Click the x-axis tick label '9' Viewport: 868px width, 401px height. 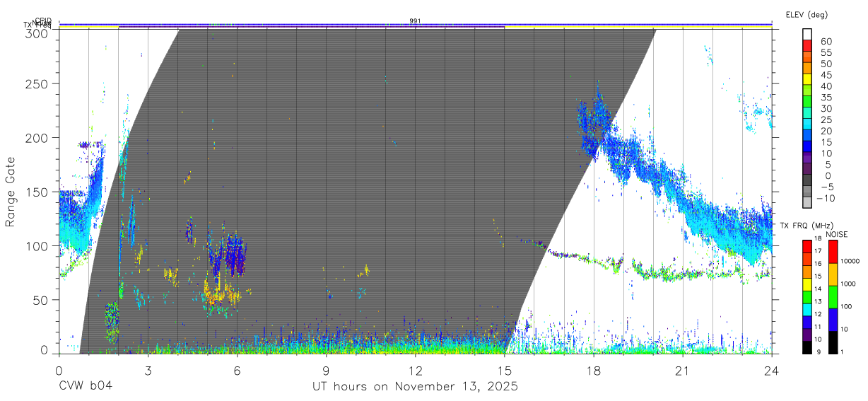(x=326, y=371)
